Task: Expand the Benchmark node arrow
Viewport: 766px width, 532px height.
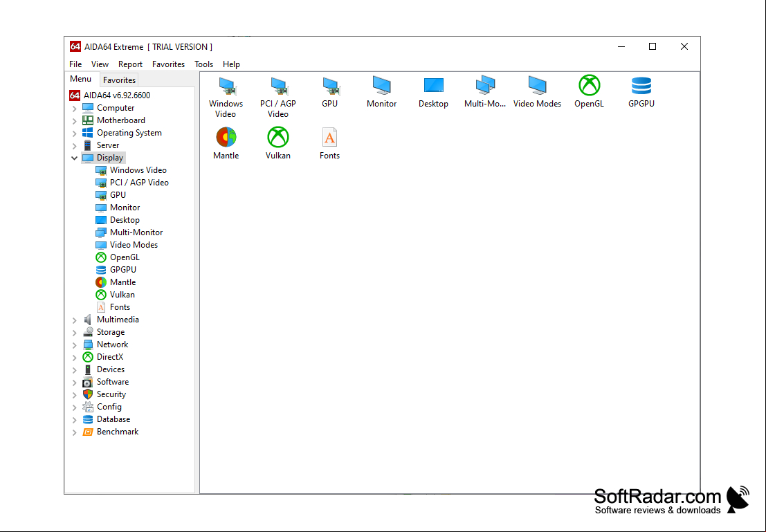Action: click(x=74, y=432)
